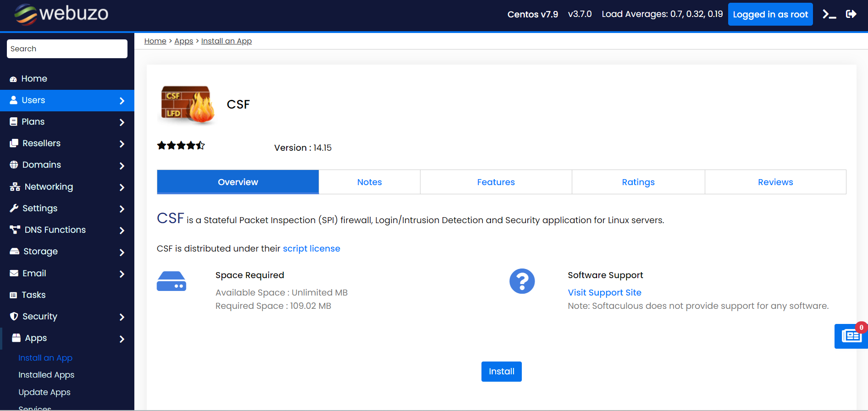Focus the sidebar Search field

[x=67, y=49]
